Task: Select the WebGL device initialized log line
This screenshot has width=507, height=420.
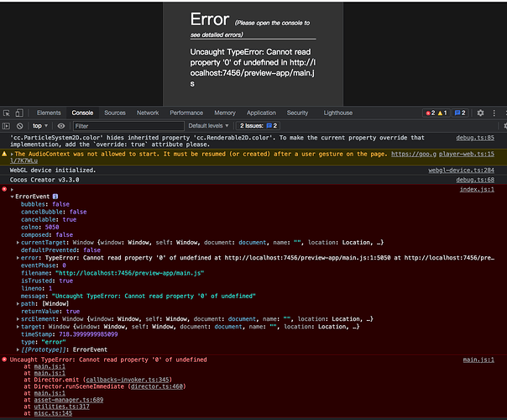Action: click(53, 171)
